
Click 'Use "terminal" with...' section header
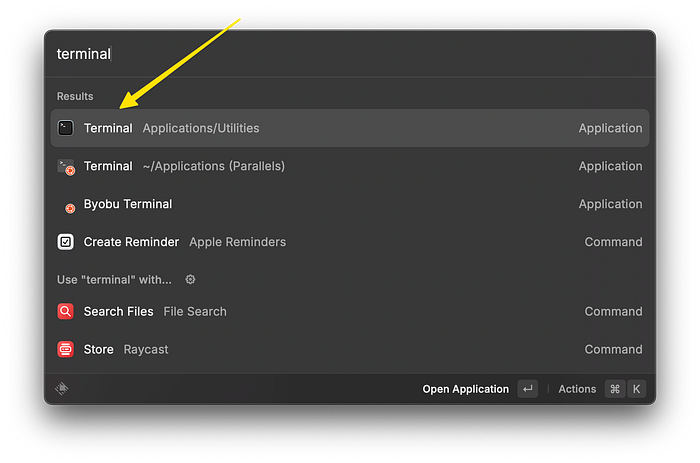coord(114,280)
